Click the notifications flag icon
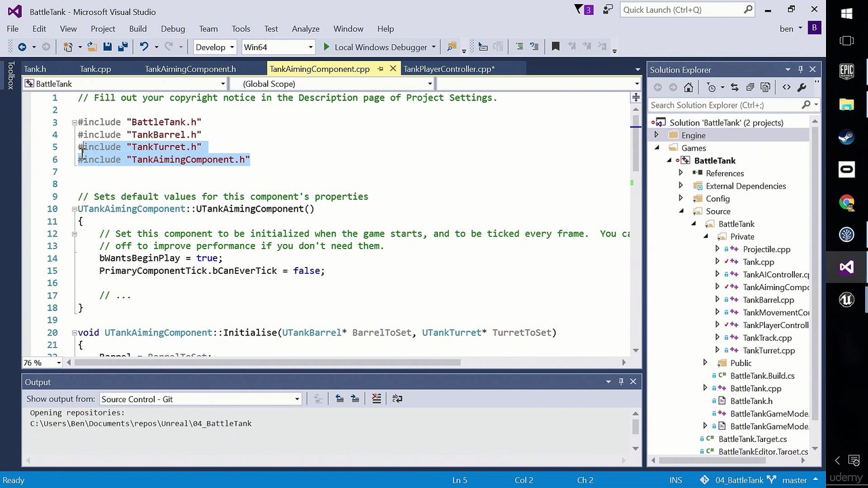This screenshot has width=868, height=488. [580, 9]
